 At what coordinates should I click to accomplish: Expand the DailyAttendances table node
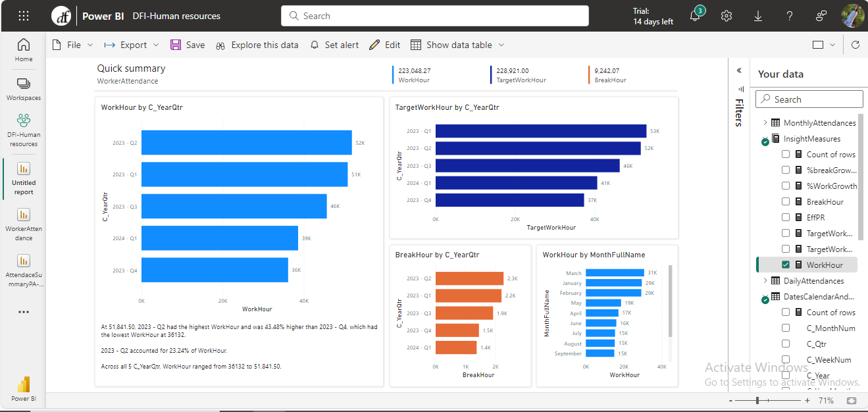[765, 280]
